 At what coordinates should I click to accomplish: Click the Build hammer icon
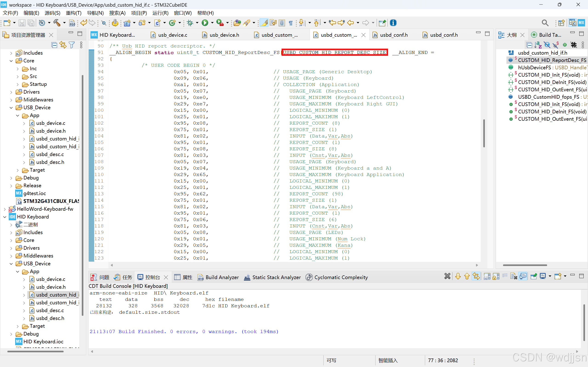[57, 23]
